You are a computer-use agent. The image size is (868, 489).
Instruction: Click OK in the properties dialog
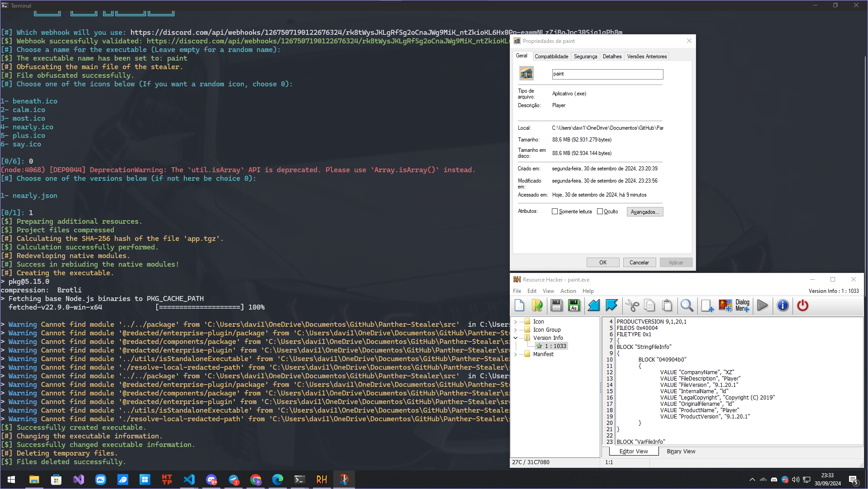(x=603, y=263)
